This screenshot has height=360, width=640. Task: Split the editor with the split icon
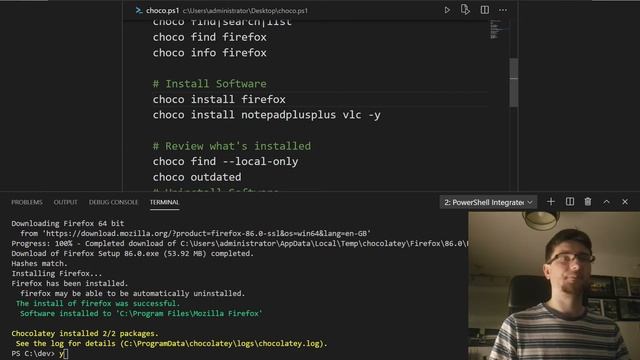(x=484, y=10)
